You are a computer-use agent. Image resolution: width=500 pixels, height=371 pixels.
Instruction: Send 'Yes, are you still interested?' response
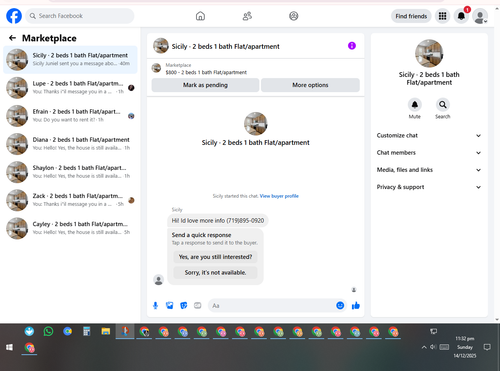(215, 257)
